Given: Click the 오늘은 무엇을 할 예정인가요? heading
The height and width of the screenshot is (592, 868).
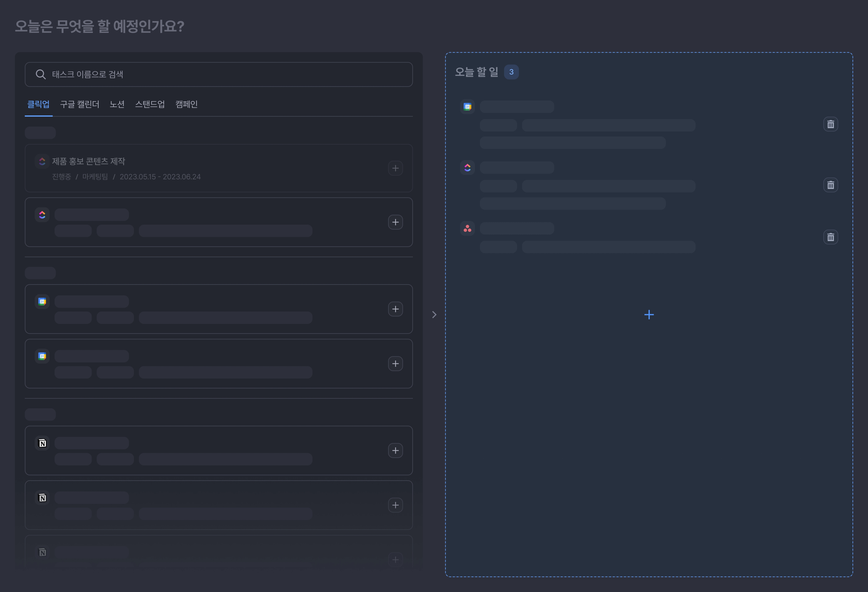Looking at the screenshot, I should pos(100,26).
